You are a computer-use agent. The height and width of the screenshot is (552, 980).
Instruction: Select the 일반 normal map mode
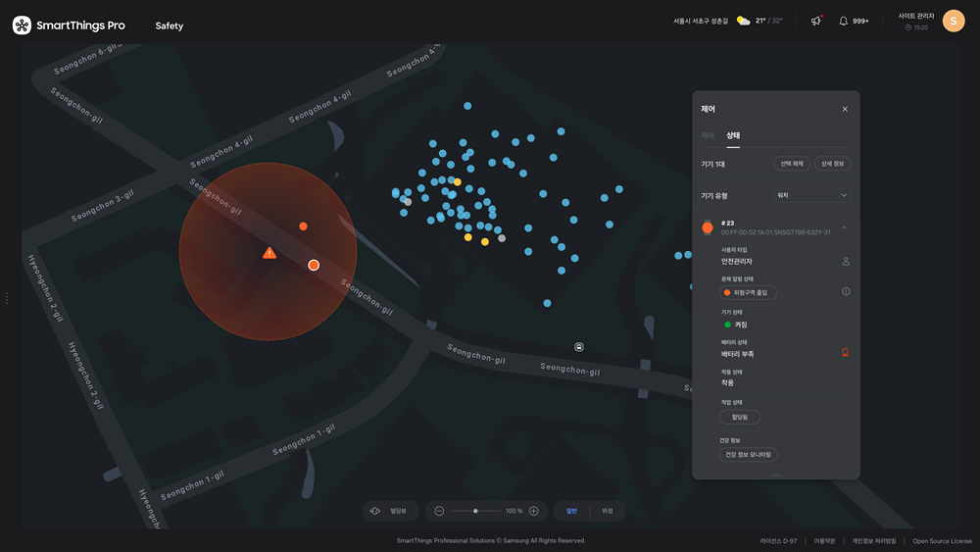[x=571, y=511]
